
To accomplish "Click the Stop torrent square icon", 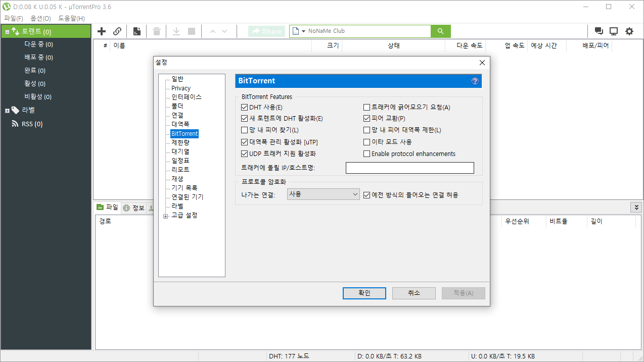I will 192,31.
